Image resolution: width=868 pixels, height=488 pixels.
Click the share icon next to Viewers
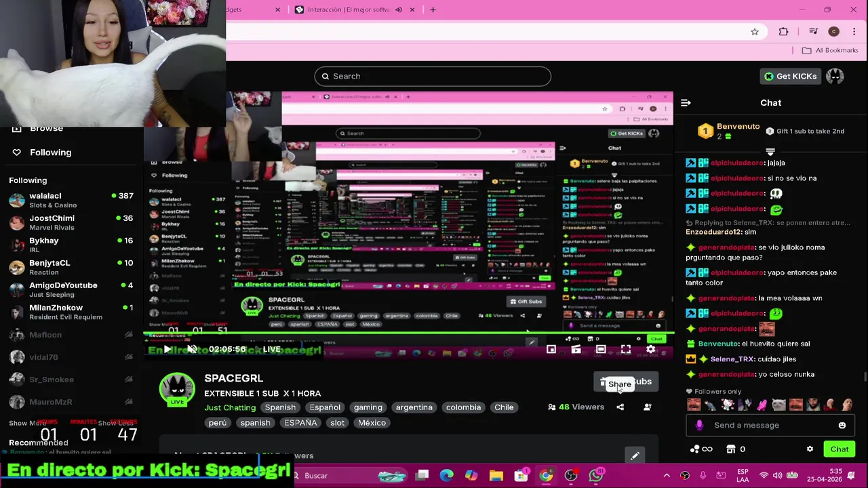point(620,407)
